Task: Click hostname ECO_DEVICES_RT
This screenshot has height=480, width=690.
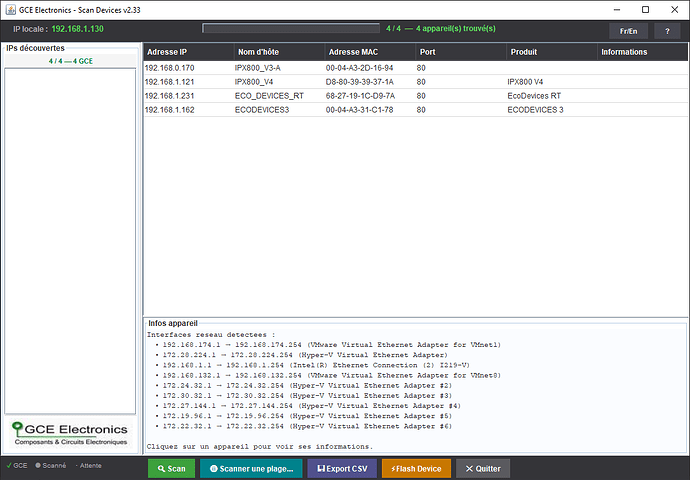Action: click(x=269, y=96)
